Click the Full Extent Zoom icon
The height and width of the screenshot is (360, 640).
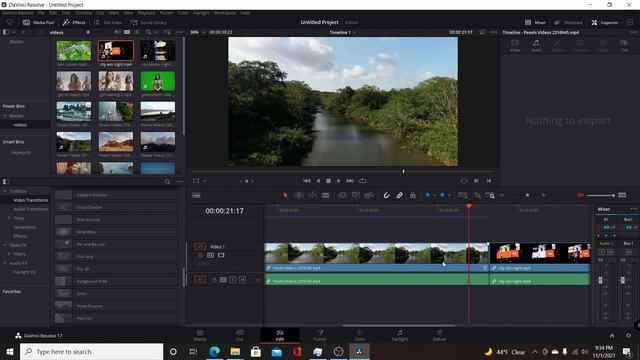coord(462,196)
